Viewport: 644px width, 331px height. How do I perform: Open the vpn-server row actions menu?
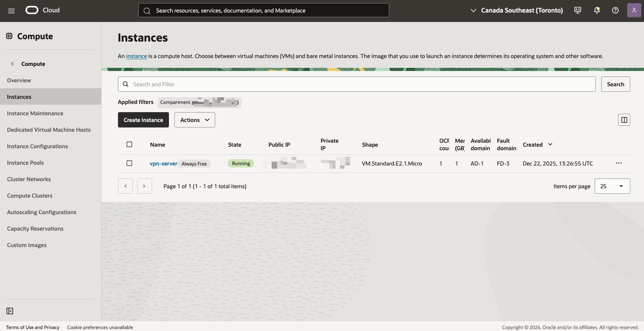pos(619,163)
